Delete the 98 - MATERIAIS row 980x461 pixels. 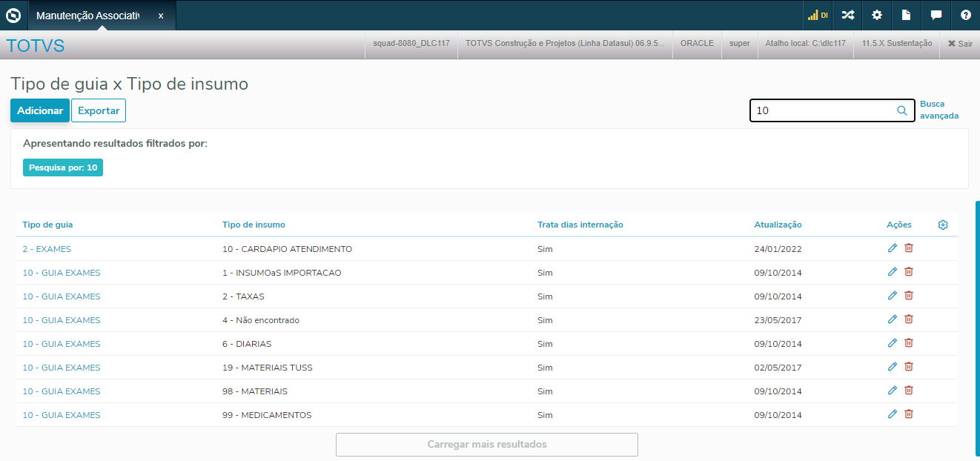[909, 391]
